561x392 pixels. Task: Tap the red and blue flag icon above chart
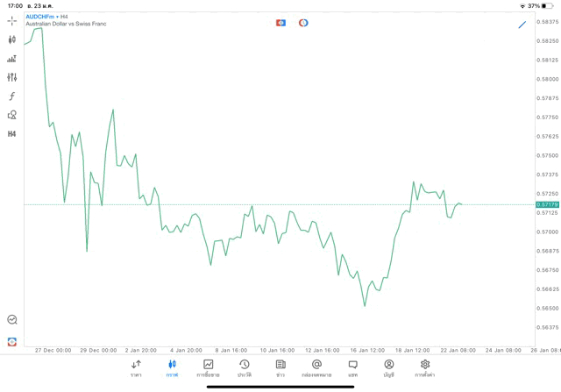point(280,23)
